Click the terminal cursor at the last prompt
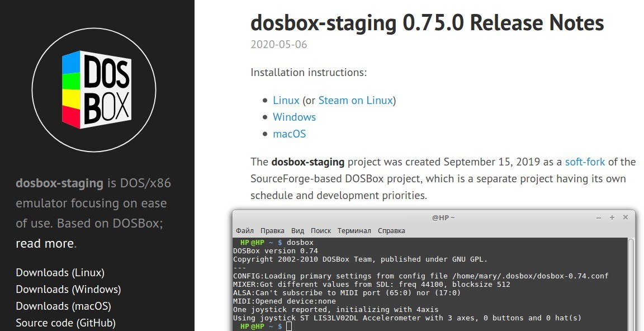Viewport: 644px width, 331px height. tap(289, 327)
